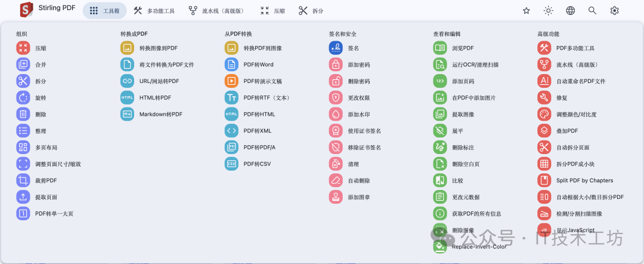Click the HTML转PDF icon
The image size is (644, 264).
click(x=128, y=98)
